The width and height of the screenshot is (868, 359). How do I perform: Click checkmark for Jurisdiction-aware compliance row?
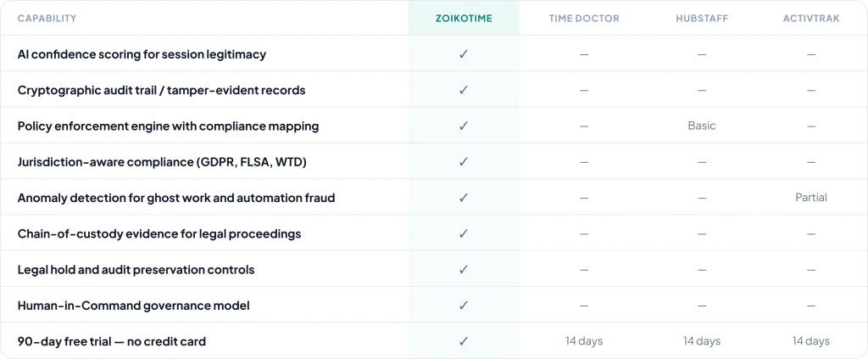click(x=463, y=161)
